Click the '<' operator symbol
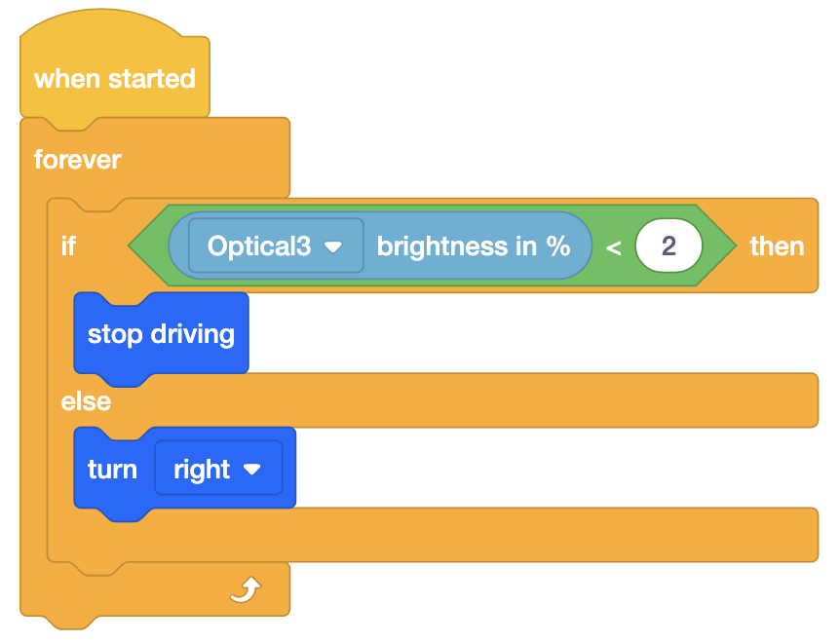 pyautogui.click(x=614, y=246)
